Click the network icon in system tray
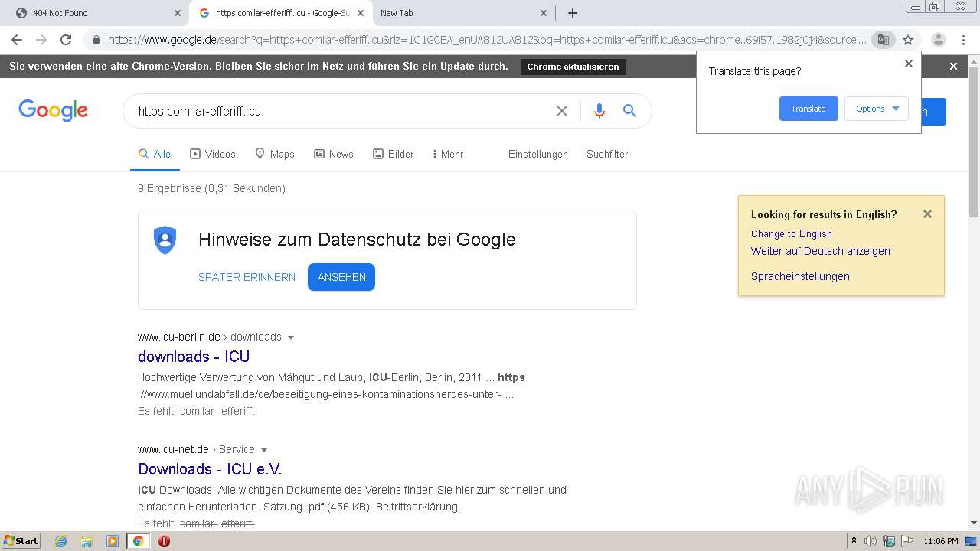980x551 pixels. coord(889,541)
